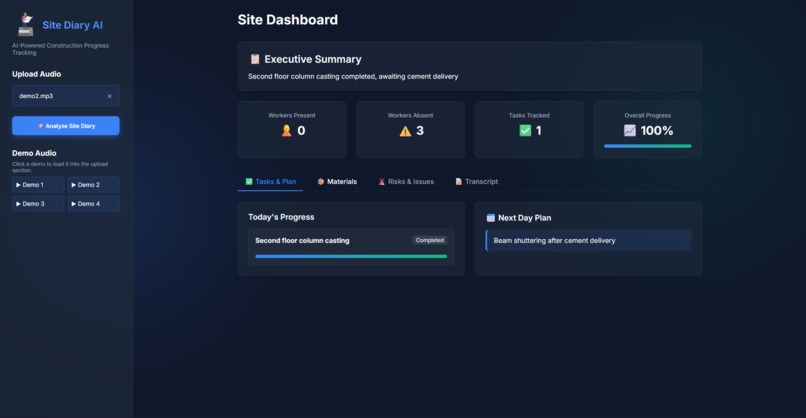Screen dimensions: 806x418
Task: Click the Second floor column casting task title
Action: 302,241
